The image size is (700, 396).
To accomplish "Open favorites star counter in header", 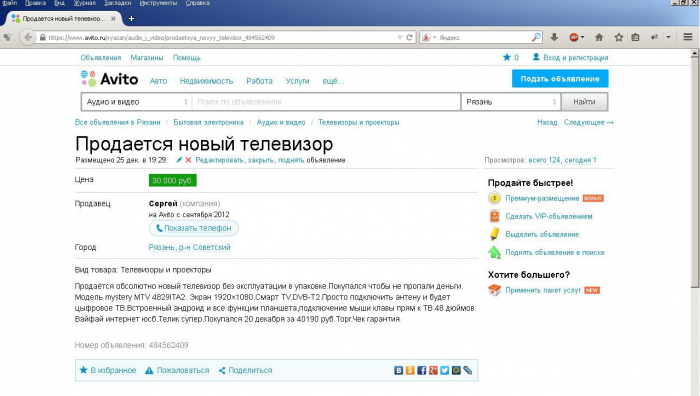I will coord(510,57).
